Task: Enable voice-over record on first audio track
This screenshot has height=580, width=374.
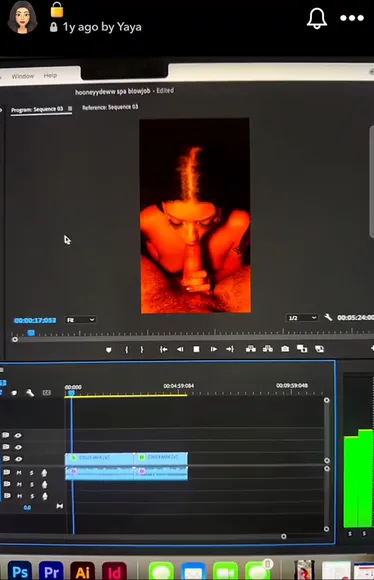Action: (x=44, y=473)
